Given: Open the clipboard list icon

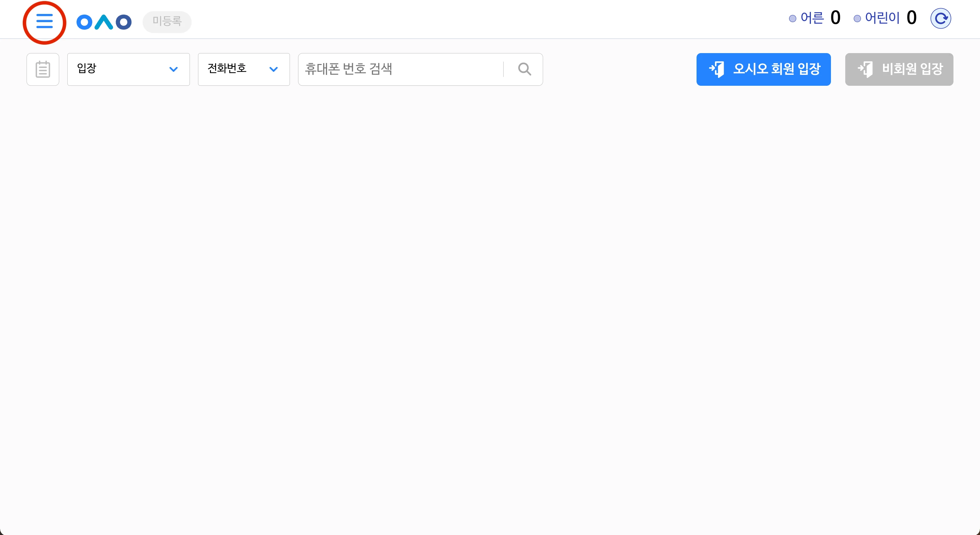Looking at the screenshot, I should (x=43, y=69).
